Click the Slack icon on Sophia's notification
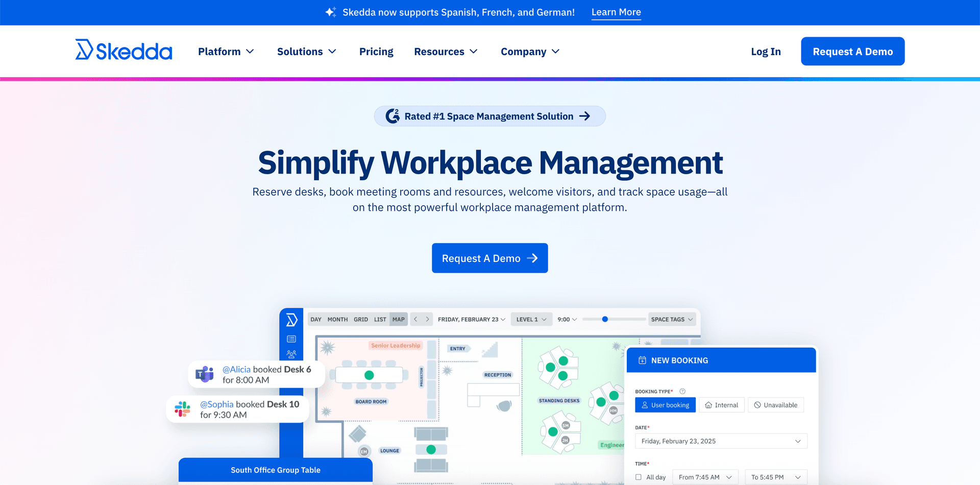 click(182, 409)
